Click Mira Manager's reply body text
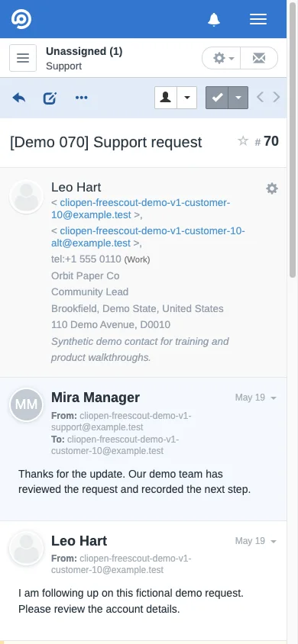The width and height of the screenshot is (298, 644). point(134,481)
